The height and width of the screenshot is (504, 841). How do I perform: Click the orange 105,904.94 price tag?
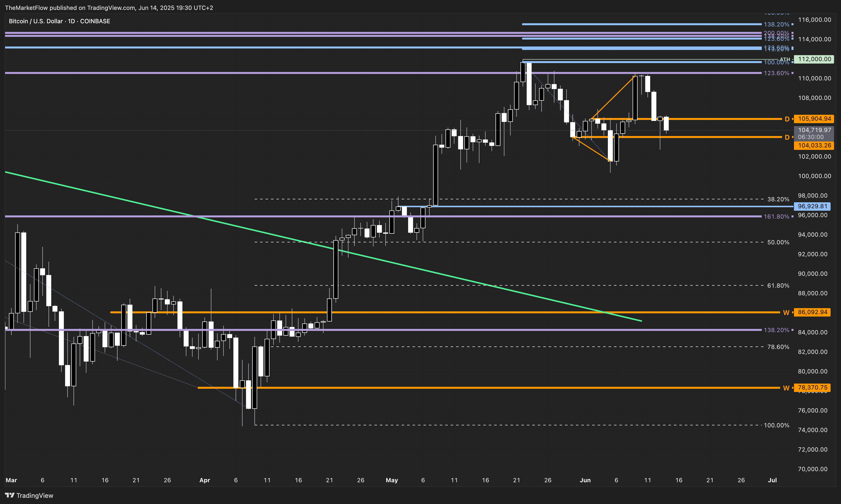814,119
